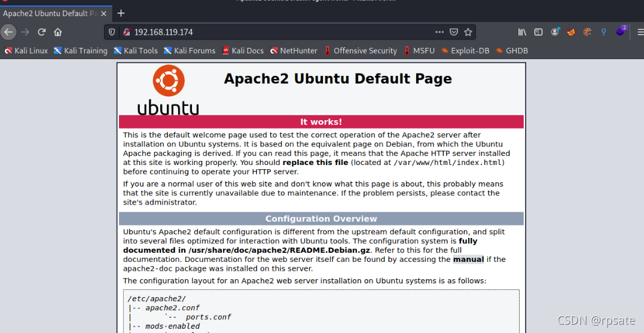Click the '/var/www/html/index.html' path text
The width and height of the screenshot is (644, 333).
(447, 163)
